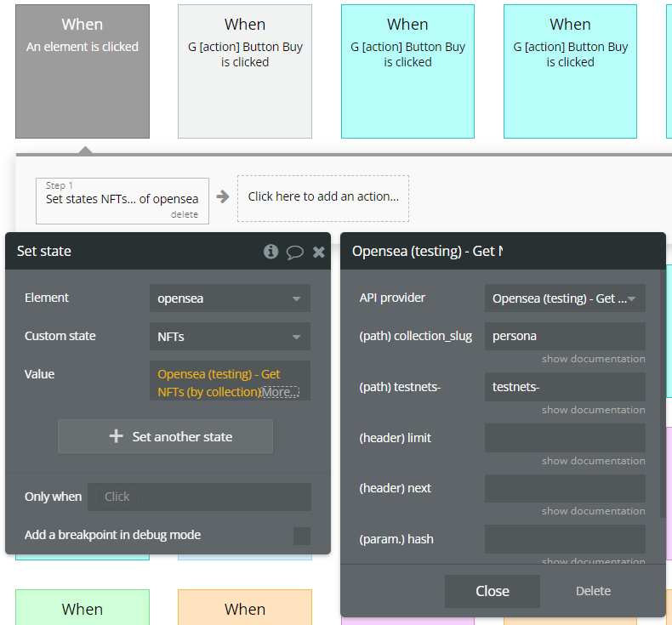This screenshot has height=625, width=672.
Task: Click the Custom state label
Action: 60,336
